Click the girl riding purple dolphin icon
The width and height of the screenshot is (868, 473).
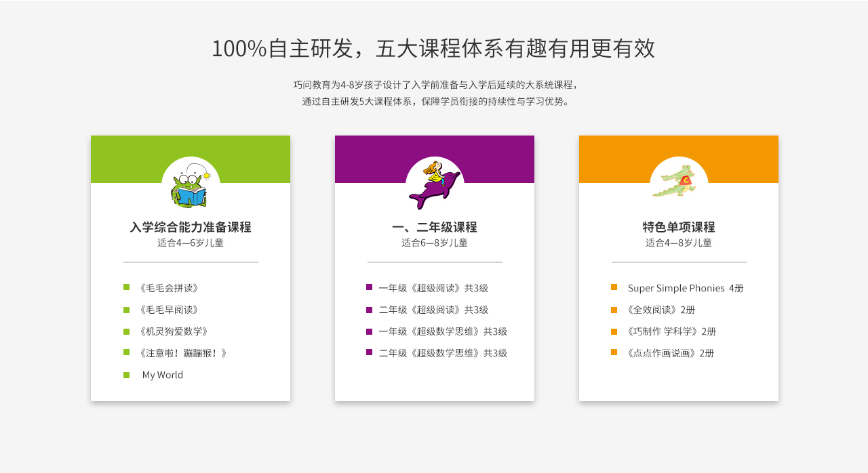[x=434, y=185]
